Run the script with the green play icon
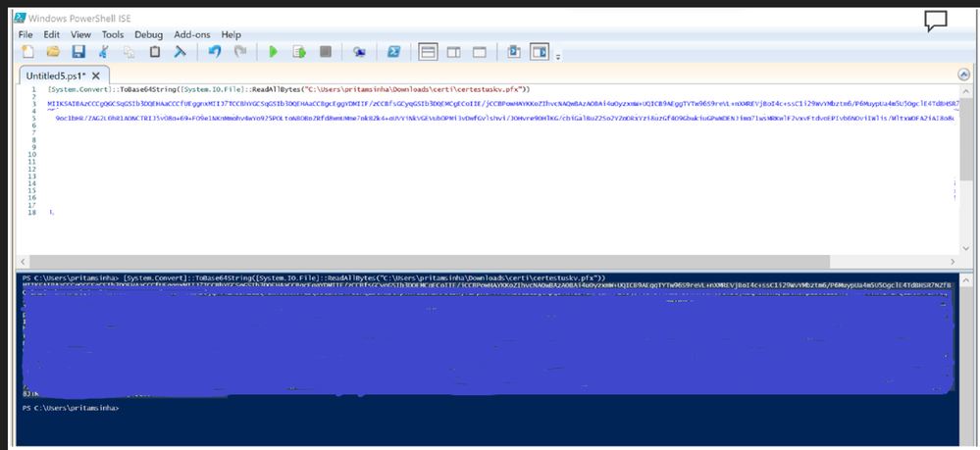 tap(273, 52)
